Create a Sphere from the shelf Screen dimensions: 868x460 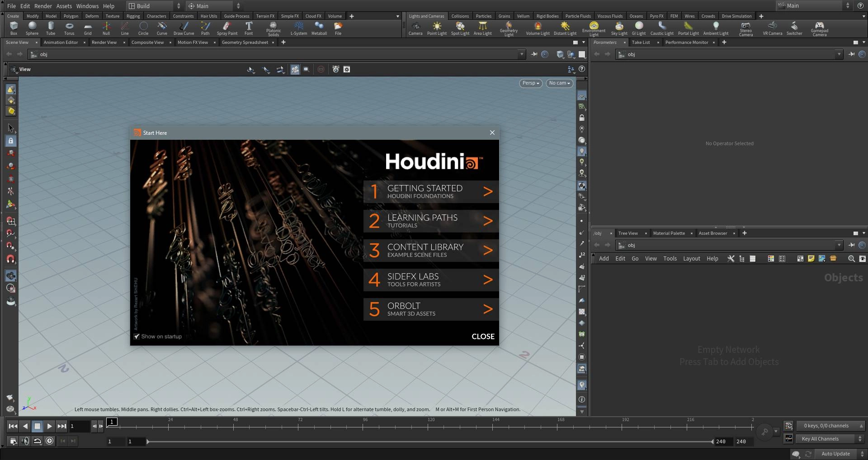(32, 28)
